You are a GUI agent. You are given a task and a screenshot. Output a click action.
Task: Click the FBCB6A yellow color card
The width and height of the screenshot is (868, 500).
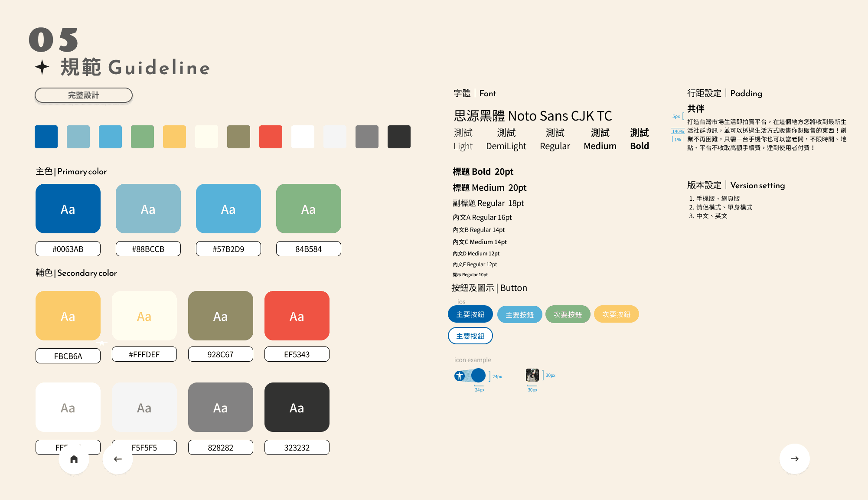pyautogui.click(x=68, y=316)
